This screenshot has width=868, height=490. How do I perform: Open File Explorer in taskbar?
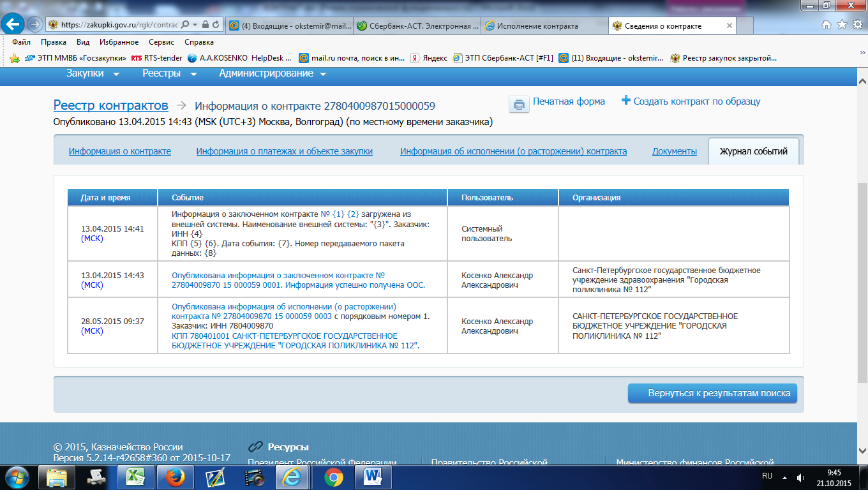[57, 477]
